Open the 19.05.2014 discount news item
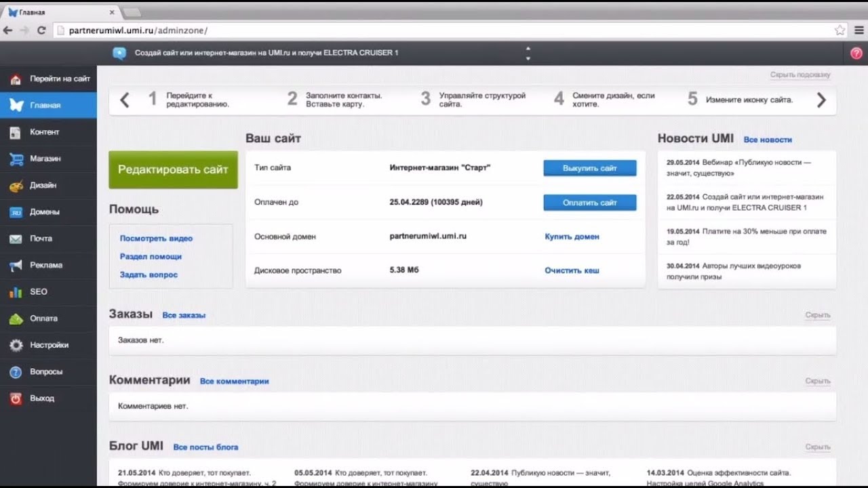The width and height of the screenshot is (868, 488). pos(746,237)
